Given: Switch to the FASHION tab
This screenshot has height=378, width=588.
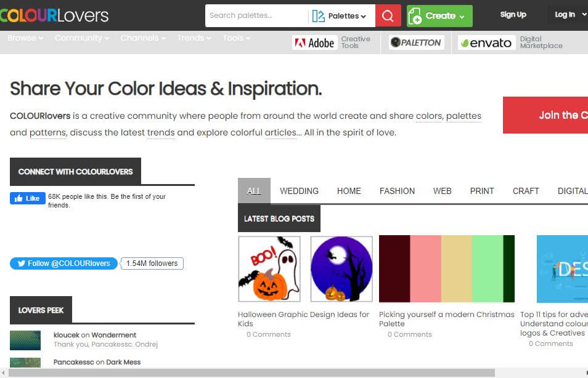Looking at the screenshot, I should tap(397, 191).
